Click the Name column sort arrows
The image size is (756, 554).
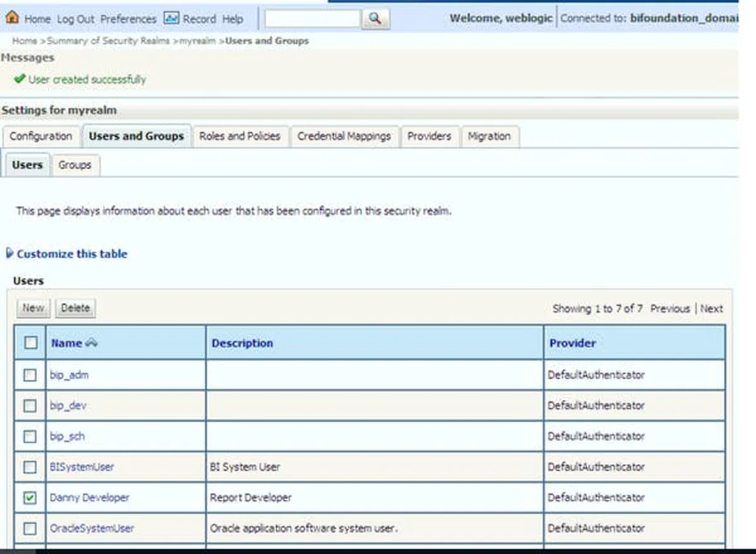click(x=91, y=343)
